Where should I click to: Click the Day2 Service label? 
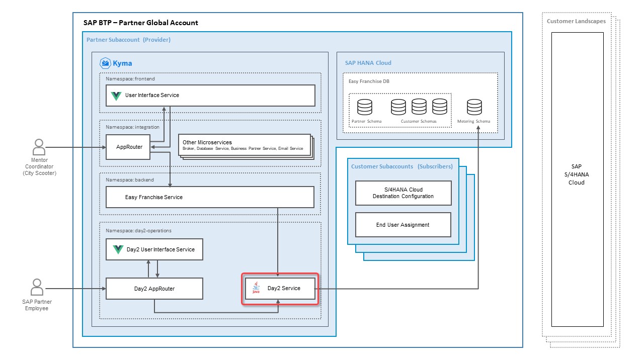pos(284,288)
